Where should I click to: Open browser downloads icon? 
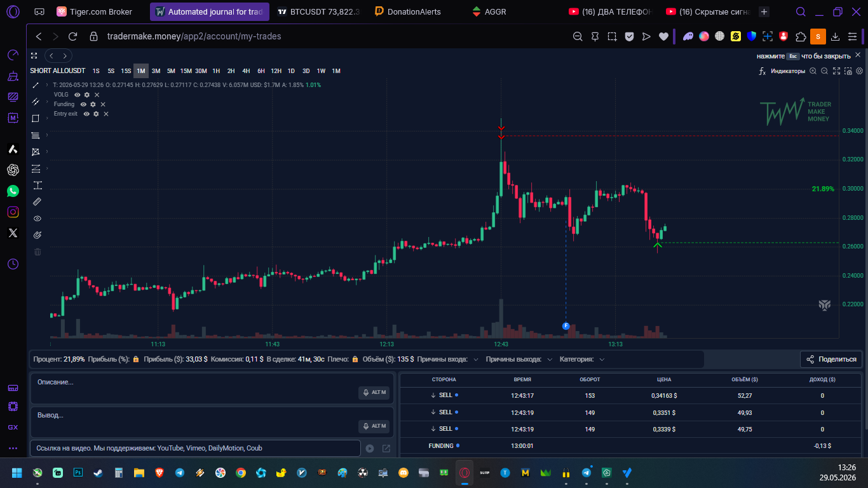pos(836,37)
